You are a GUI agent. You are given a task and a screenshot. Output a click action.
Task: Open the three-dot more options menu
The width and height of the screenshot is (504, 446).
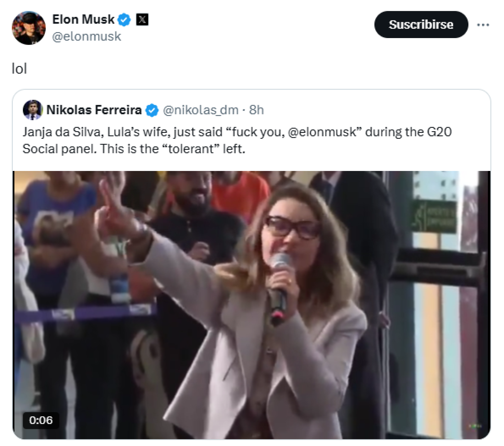click(483, 25)
